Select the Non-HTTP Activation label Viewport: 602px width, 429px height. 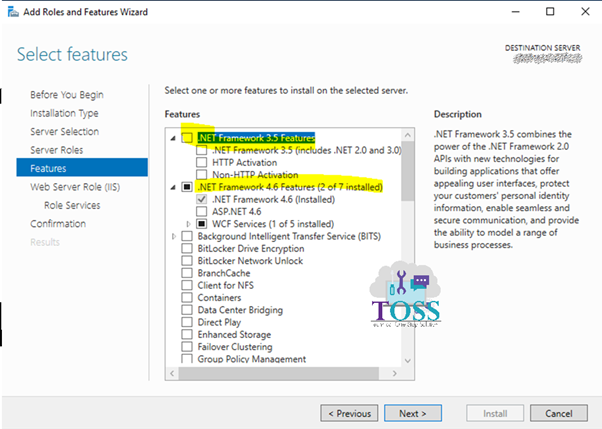pyautogui.click(x=255, y=174)
